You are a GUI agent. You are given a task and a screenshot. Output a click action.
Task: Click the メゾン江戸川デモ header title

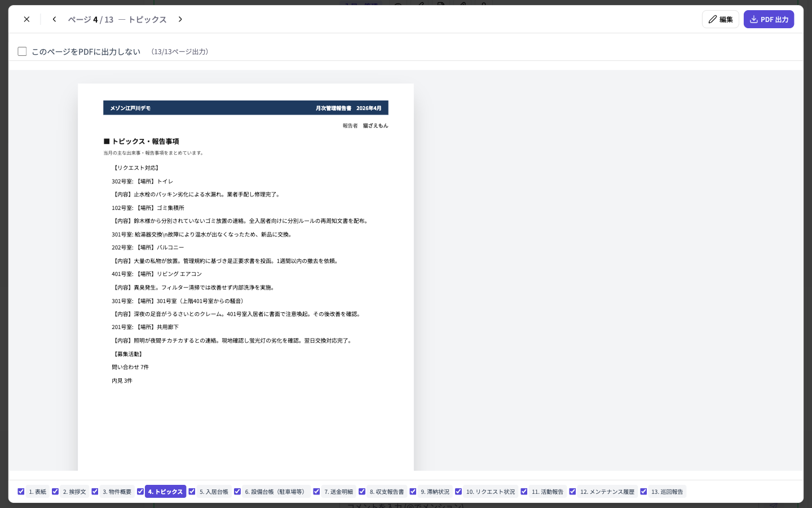130,108
